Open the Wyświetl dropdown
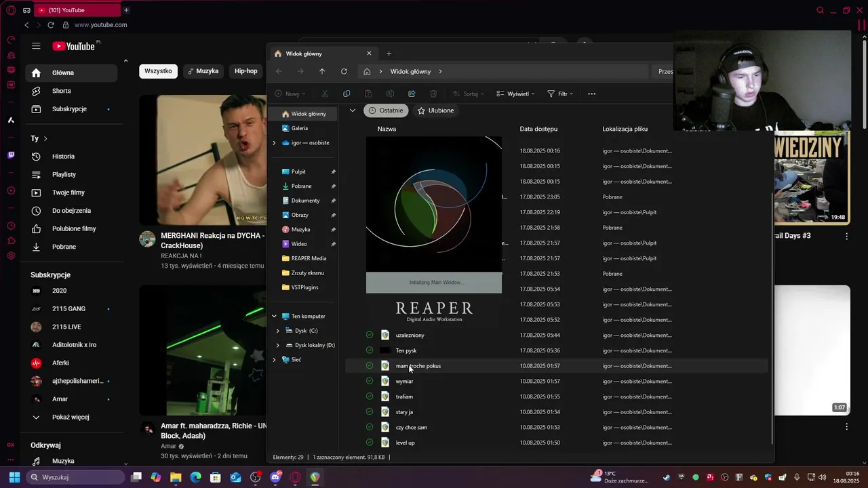The image size is (868, 488). (x=515, y=94)
